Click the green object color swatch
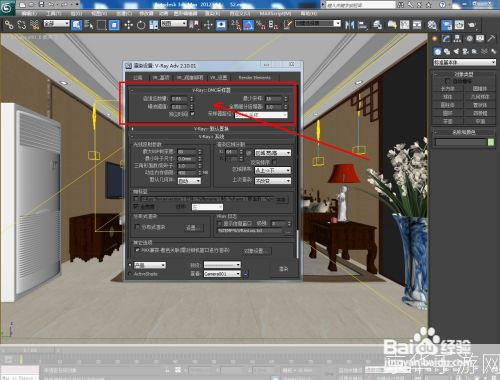Viewport: 500px width, 380px height. click(x=491, y=142)
